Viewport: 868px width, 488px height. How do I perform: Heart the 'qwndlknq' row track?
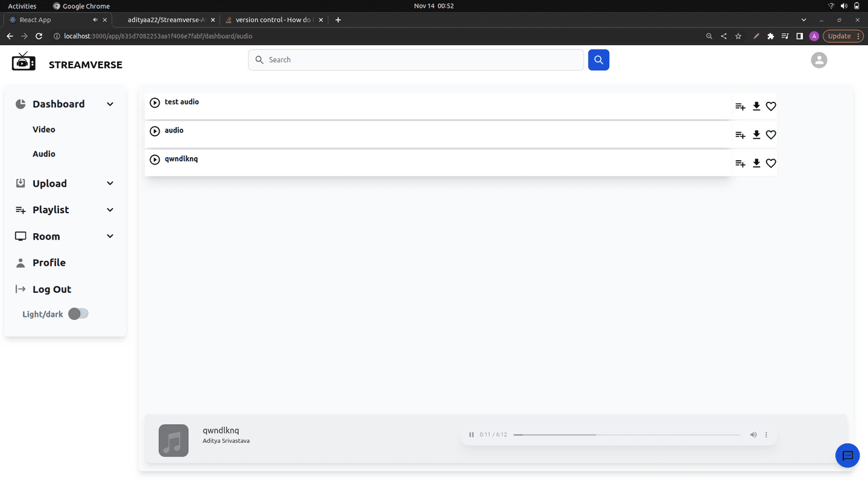pos(771,163)
